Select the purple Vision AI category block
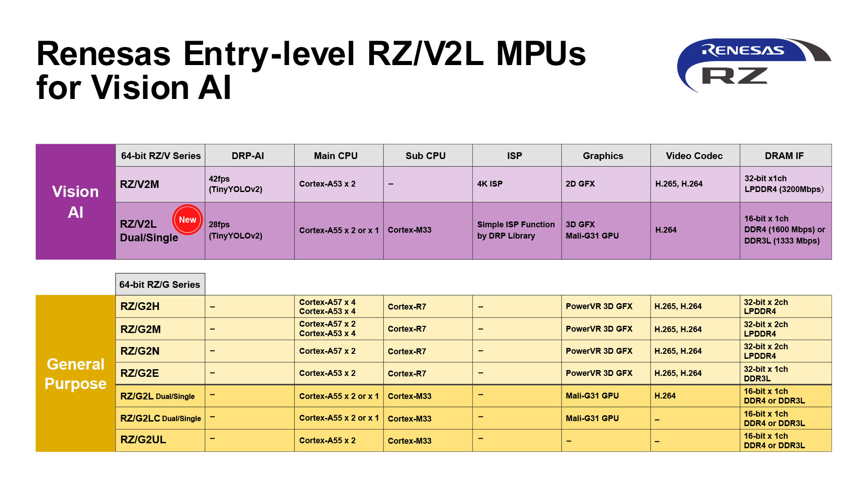Screen dimensions: 868x488 click(75, 202)
